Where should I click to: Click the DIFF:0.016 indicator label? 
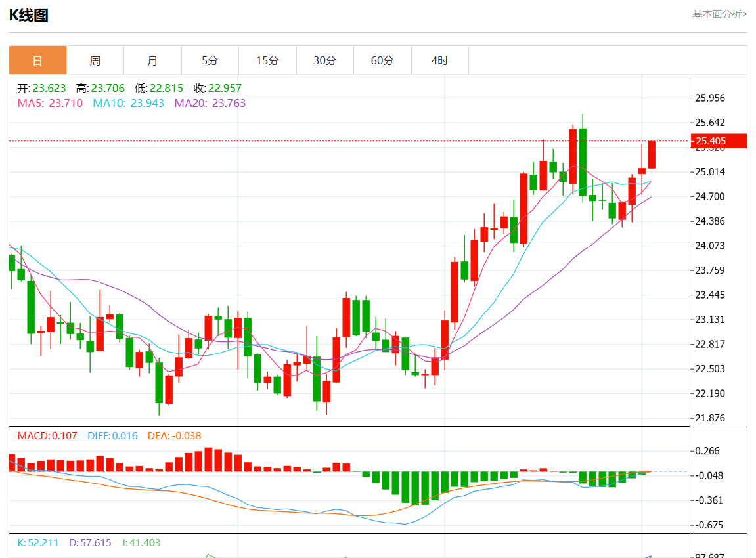click(x=112, y=436)
